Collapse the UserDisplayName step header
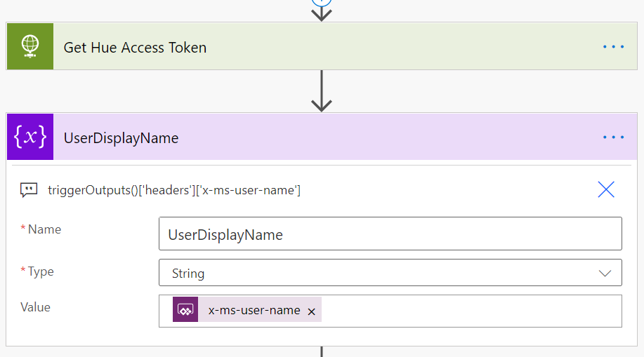 pyautogui.click(x=322, y=137)
